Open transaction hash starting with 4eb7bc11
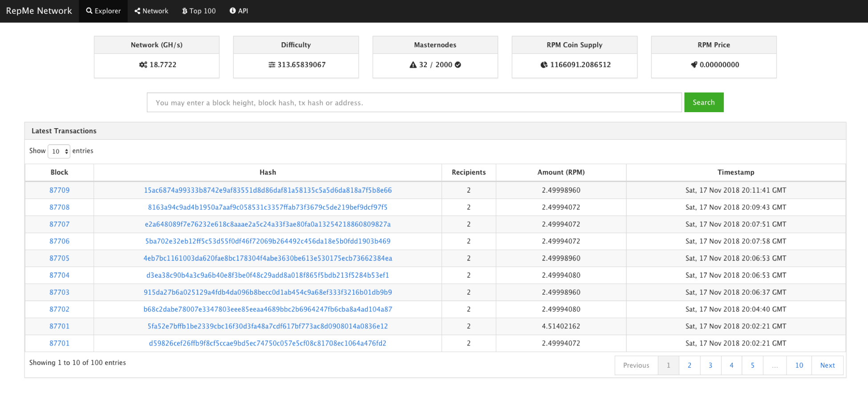The height and width of the screenshot is (393, 868). 268,258
